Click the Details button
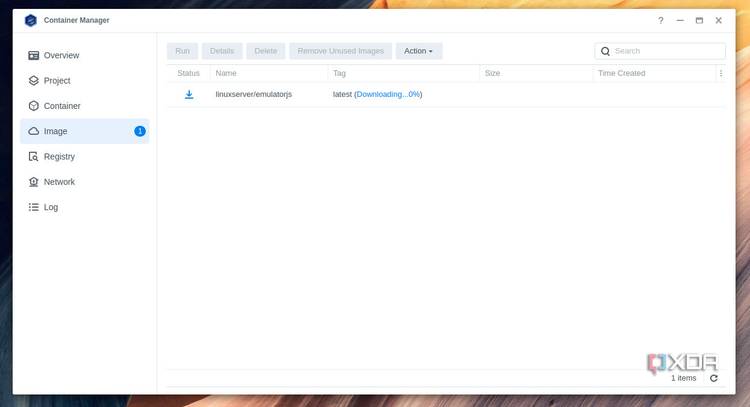The image size is (750, 407). pyautogui.click(x=222, y=51)
